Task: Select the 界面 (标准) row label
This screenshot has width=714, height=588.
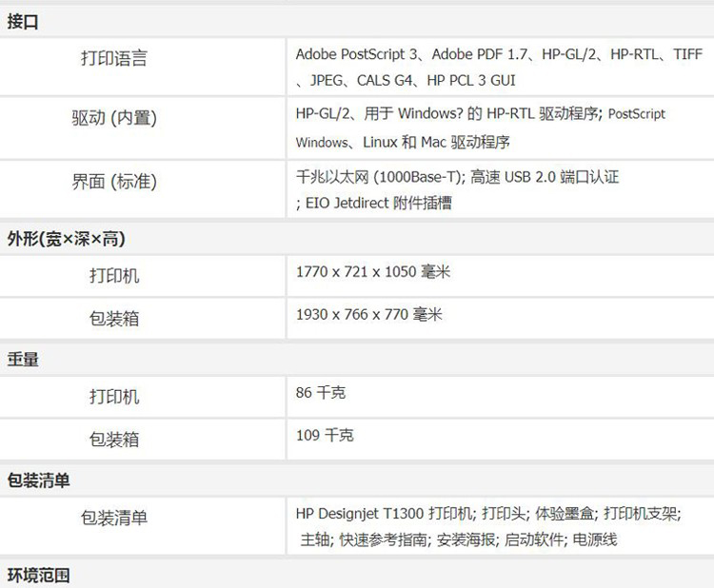Action: [x=114, y=182]
